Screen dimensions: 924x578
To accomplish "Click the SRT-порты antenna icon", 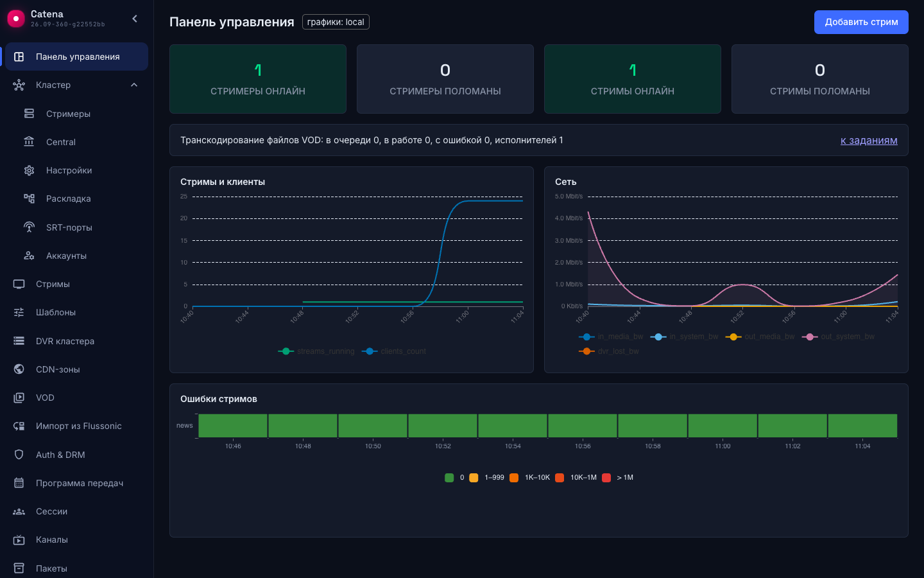I will coord(30,227).
